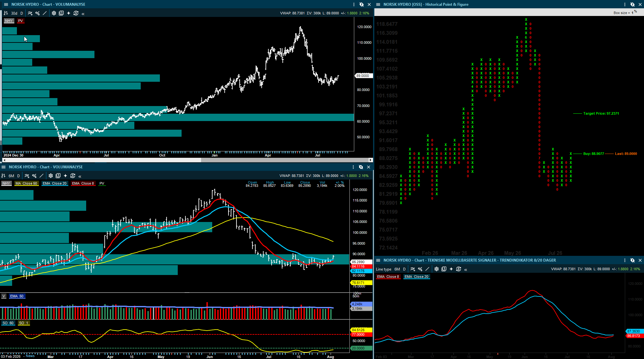
Task: Click symbol link icon in Trendindikator header
Action: [x=633, y=260]
